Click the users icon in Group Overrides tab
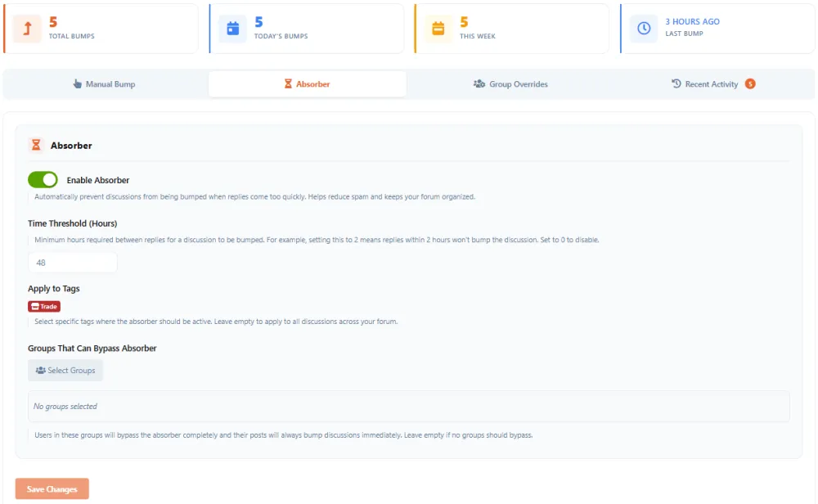 [479, 83]
